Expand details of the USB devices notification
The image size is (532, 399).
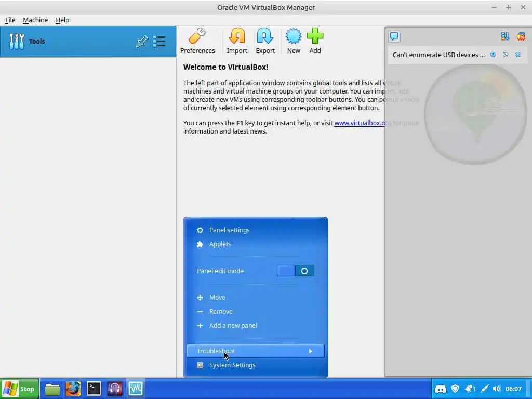pyautogui.click(x=506, y=55)
